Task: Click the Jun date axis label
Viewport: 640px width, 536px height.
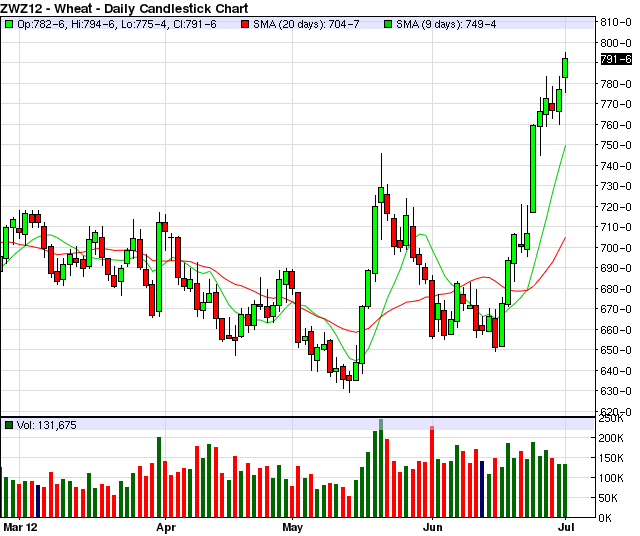Action: (x=433, y=527)
